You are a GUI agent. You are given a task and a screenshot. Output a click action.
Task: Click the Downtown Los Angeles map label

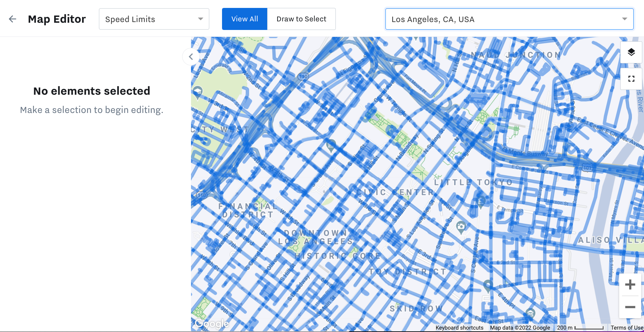315,237
